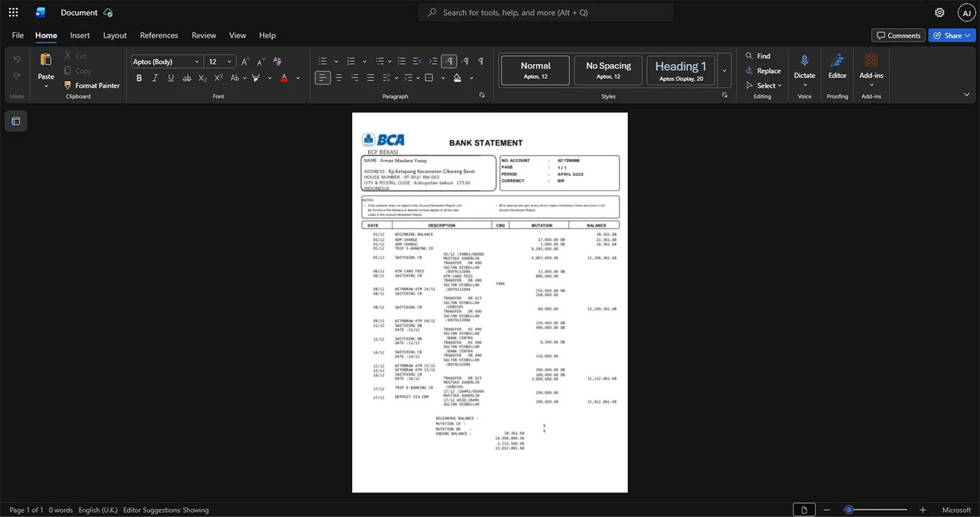Toggle show paragraph marks
The width and height of the screenshot is (980, 517).
[x=481, y=62]
